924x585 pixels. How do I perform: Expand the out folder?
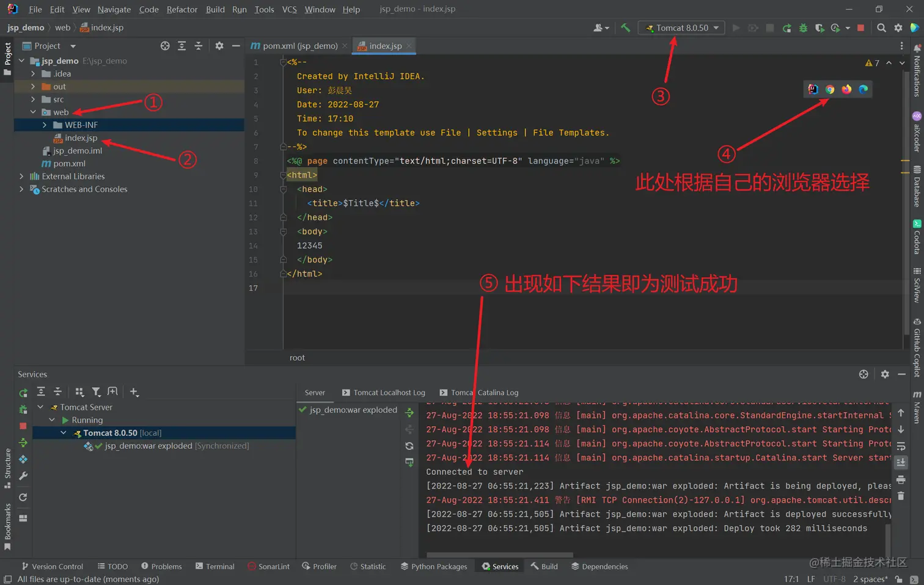pyautogui.click(x=34, y=87)
